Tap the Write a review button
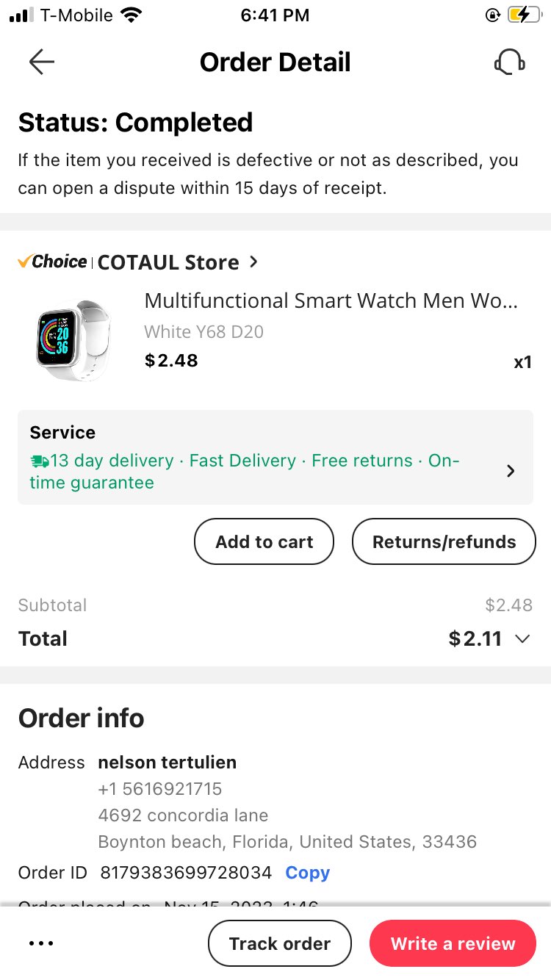Image resolution: width=551 pixels, height=980 pixels. click(453, 944)
